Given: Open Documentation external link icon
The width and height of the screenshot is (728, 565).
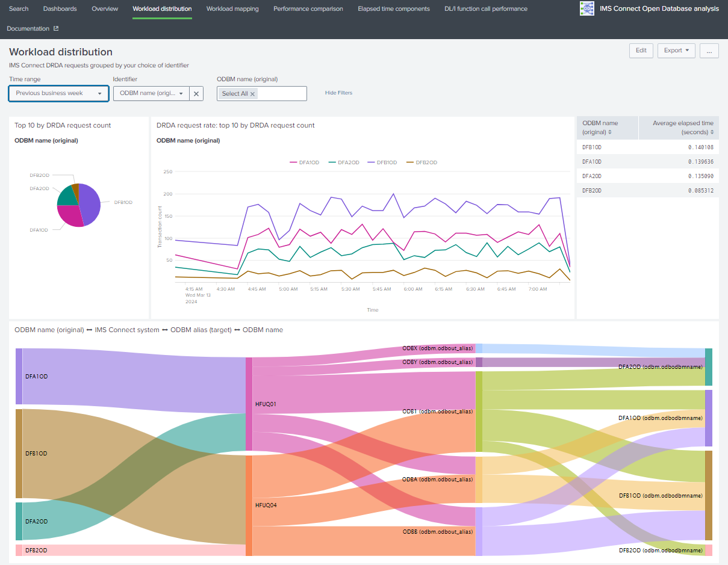Looking at the screenshot, I should coord(56,29).
